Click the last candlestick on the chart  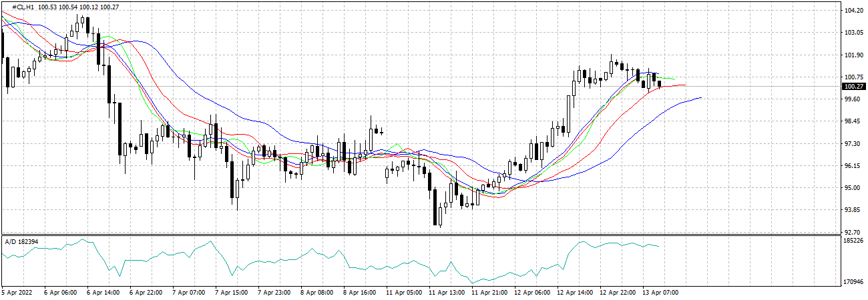[x=660, y=83]
